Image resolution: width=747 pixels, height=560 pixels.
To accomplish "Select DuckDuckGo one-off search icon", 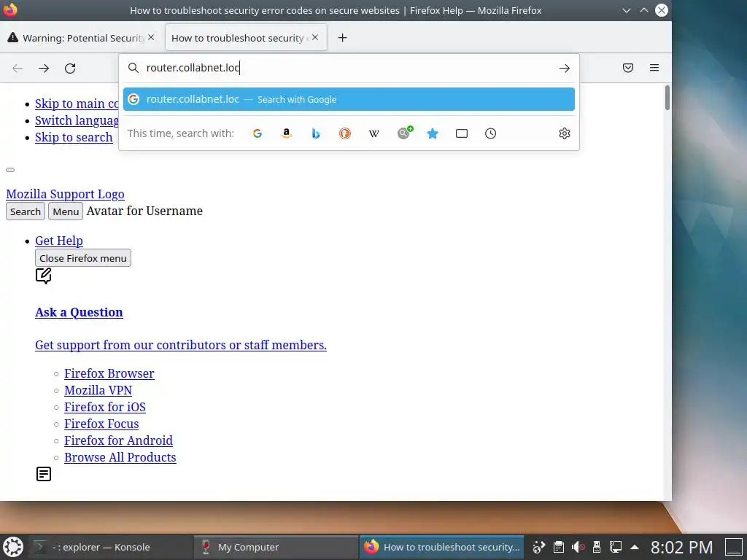I will 345,133.
